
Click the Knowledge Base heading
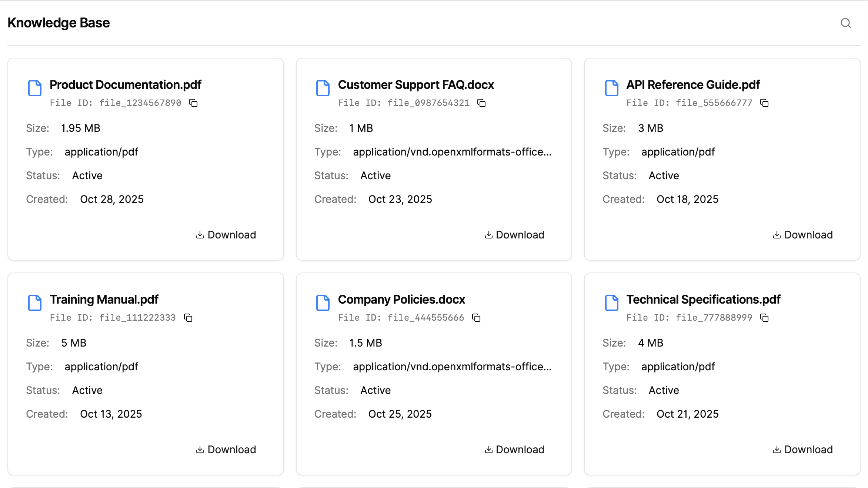[59, 23]
